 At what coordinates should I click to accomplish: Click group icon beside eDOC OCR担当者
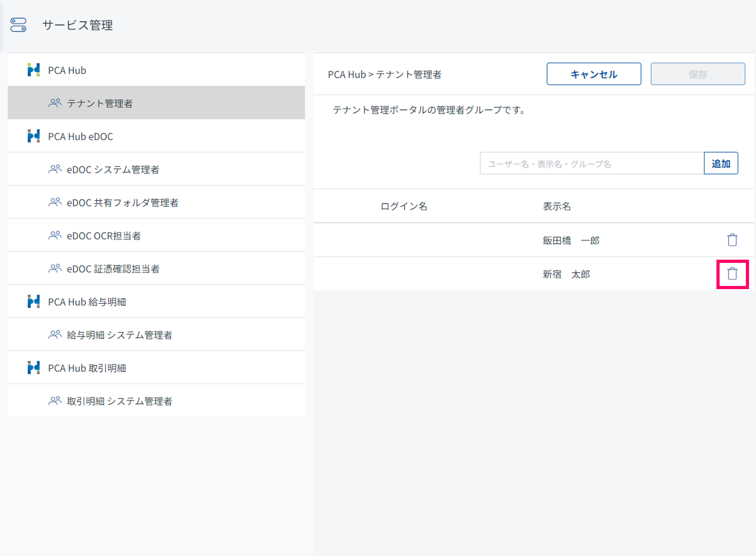pos(55,235)
